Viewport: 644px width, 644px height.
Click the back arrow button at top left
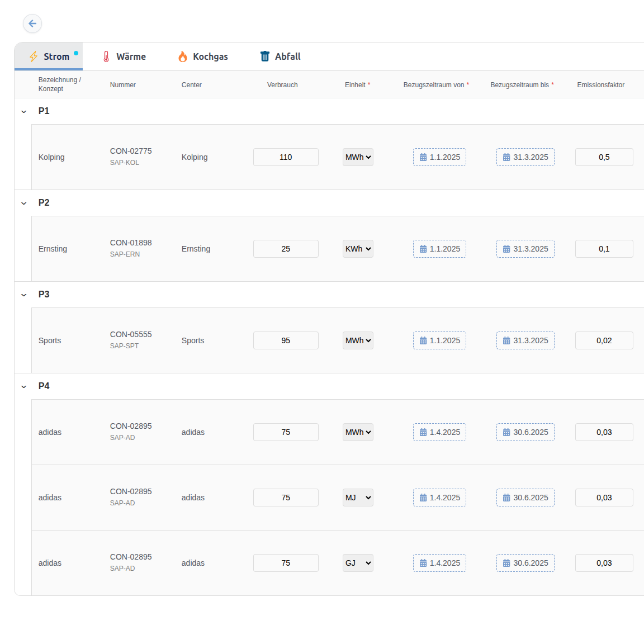click(32, 23)
